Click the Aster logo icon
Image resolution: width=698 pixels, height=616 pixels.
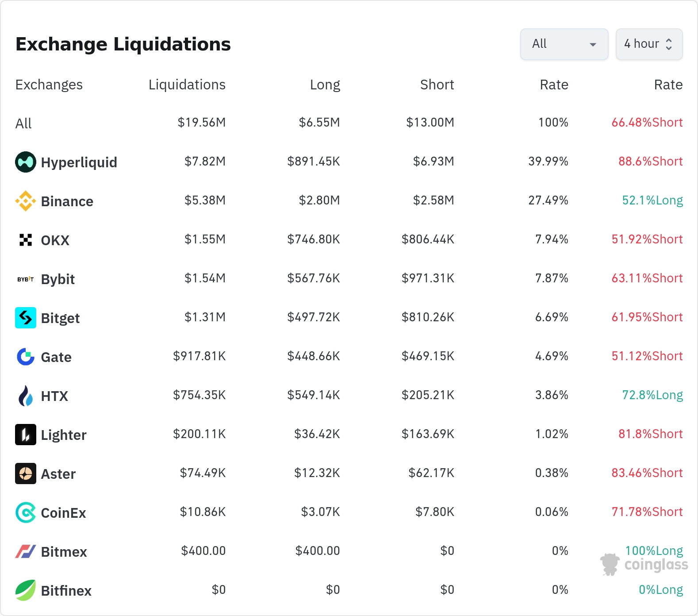26,474
